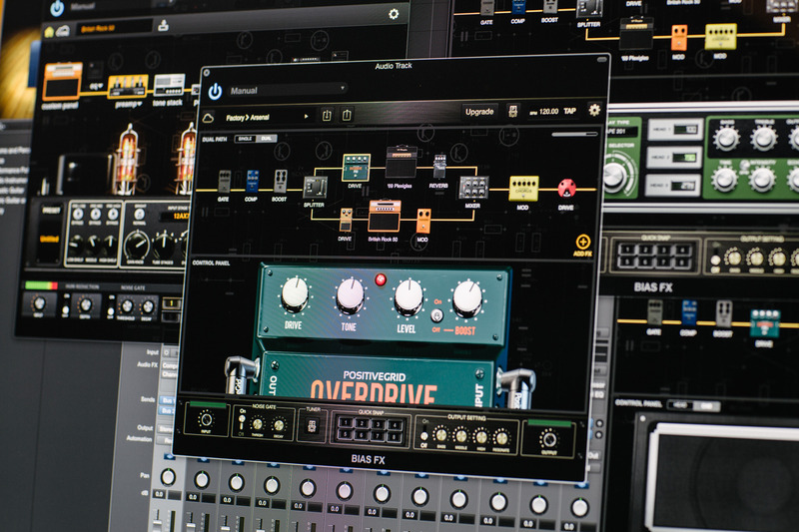Click the TAP tempo button
Image resolution: width=799 pixels, height=532 pixels.
[569, 111]
